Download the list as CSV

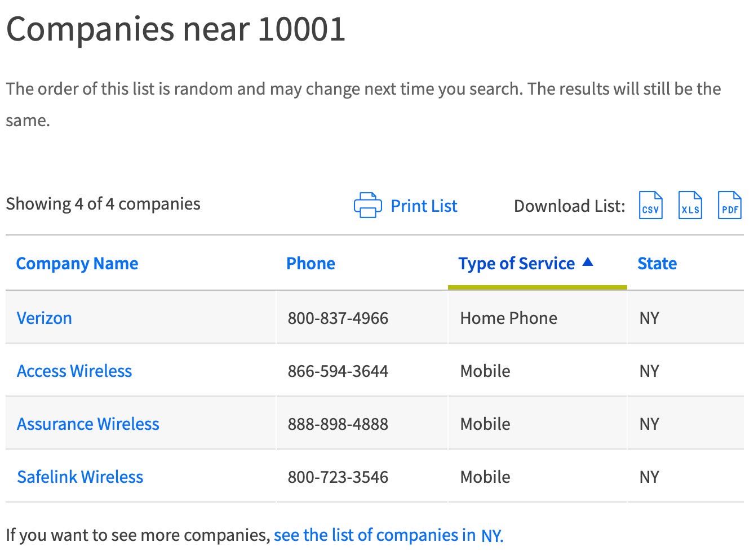650,205
